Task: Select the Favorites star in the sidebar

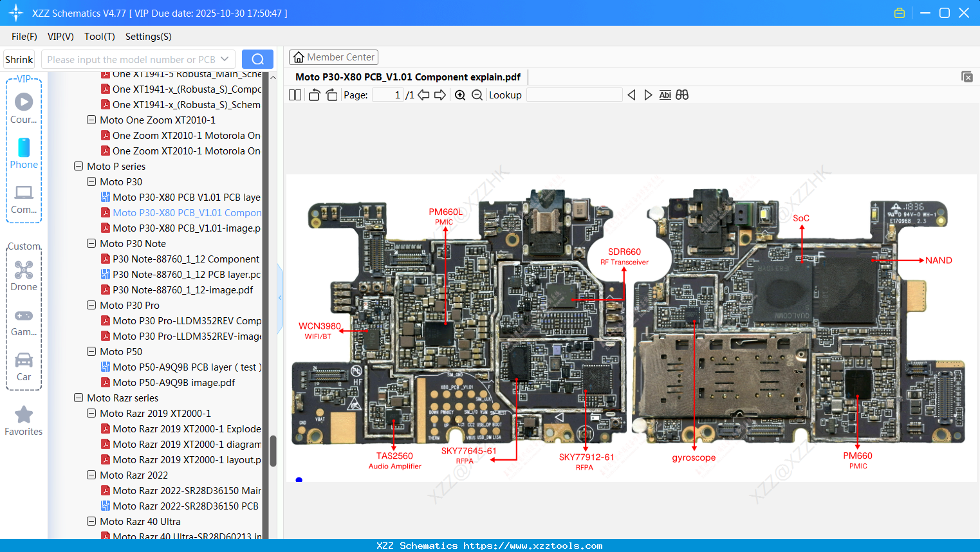Action: click(x=23, y=415)
